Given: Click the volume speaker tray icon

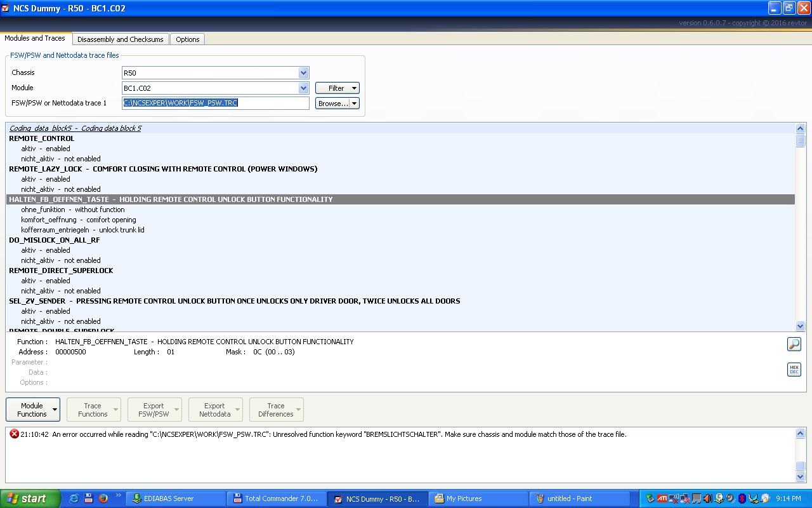Looking at the screenshot, I should 707,498.
